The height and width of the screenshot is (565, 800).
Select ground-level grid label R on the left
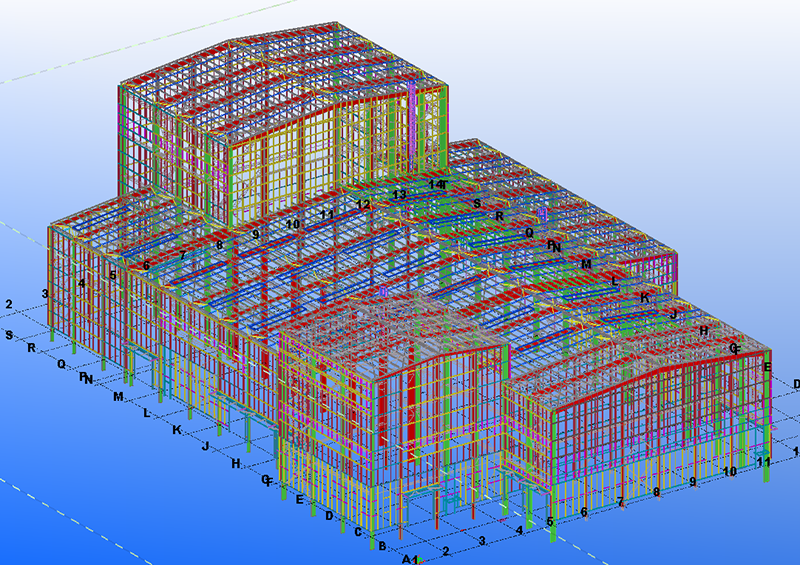pyautogui.click(x=32, y=348)
